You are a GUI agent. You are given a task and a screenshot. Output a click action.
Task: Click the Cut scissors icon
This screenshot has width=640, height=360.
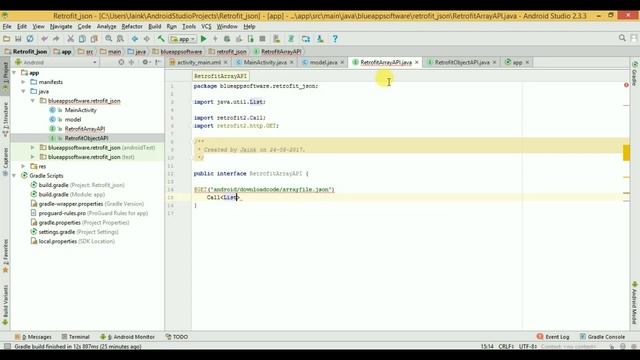[x=70, y=39]
